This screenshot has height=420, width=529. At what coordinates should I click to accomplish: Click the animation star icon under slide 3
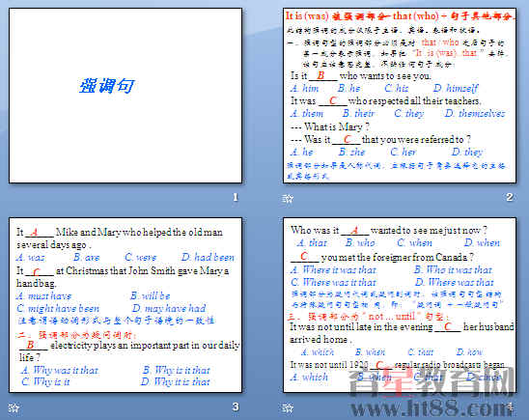pyautogui.click(x=14, y=407)
